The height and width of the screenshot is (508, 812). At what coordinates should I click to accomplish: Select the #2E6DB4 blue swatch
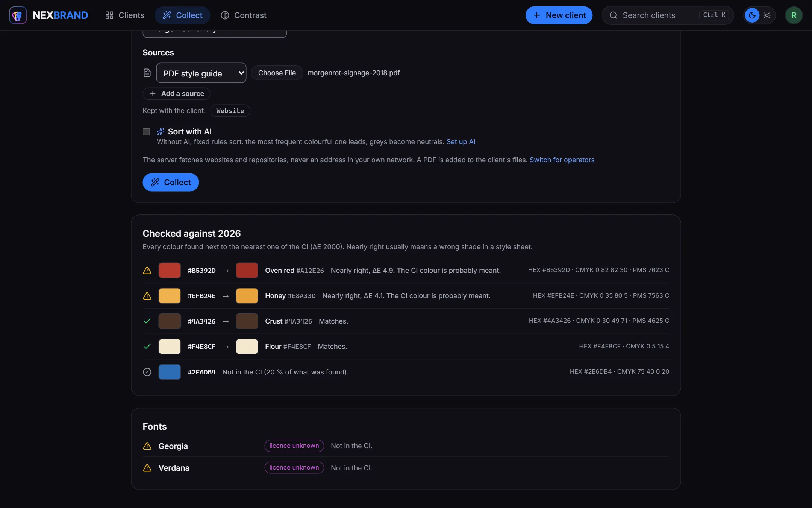[x=170, y=372]
